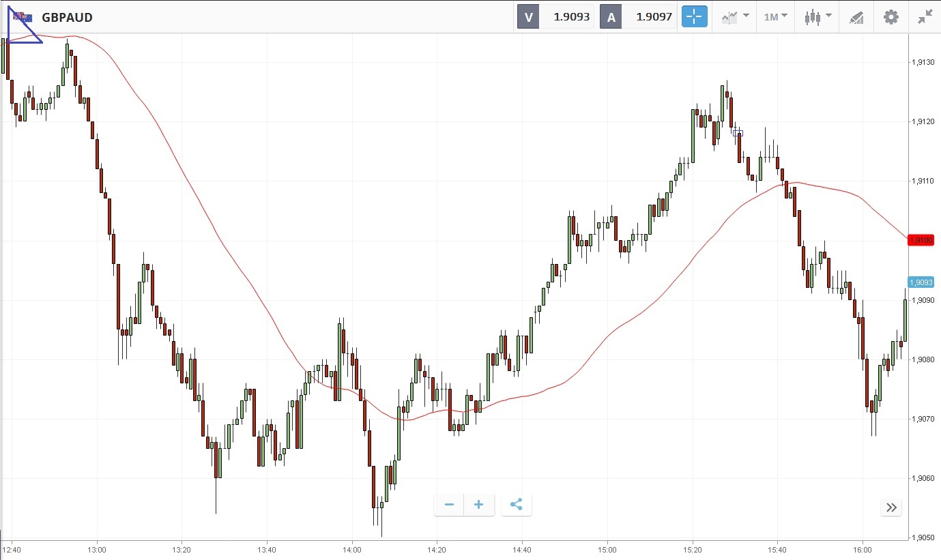Click the GBPAUD instrument name
The image size is (941, 560).
point(67,17)
